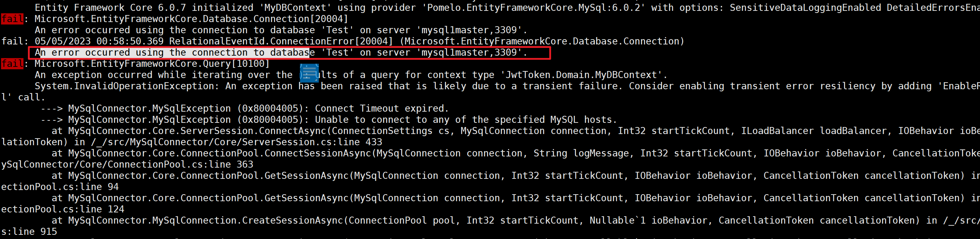
Task: Click the red 'fail' label before Query[10100]
Action: tap(12, 63)
